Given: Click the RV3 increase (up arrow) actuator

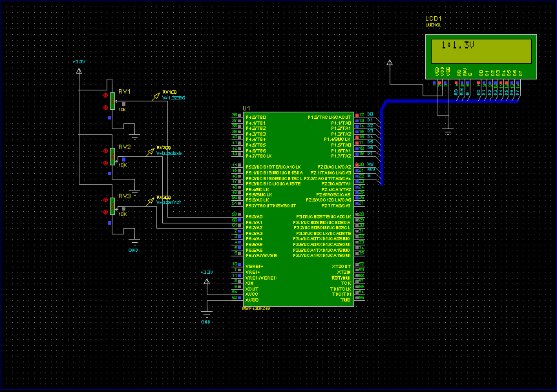Looking at the screenshot, I should click(x=105, y=200).
